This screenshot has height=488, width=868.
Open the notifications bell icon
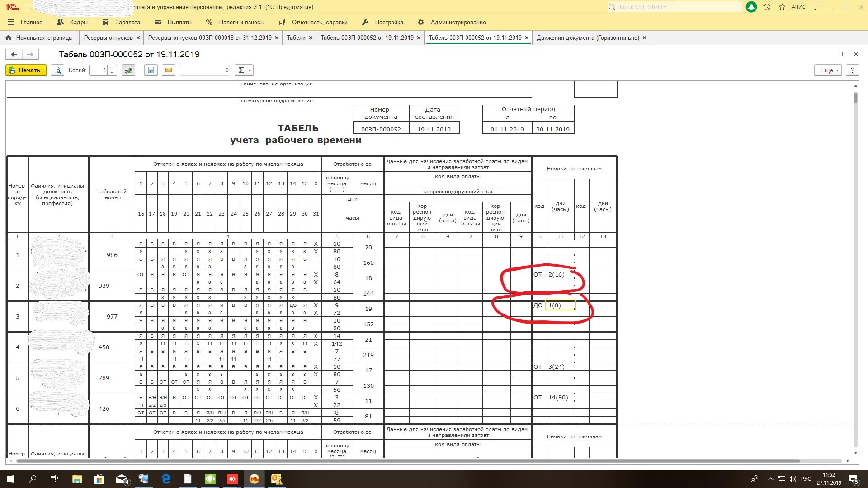(x=751, y=7)
